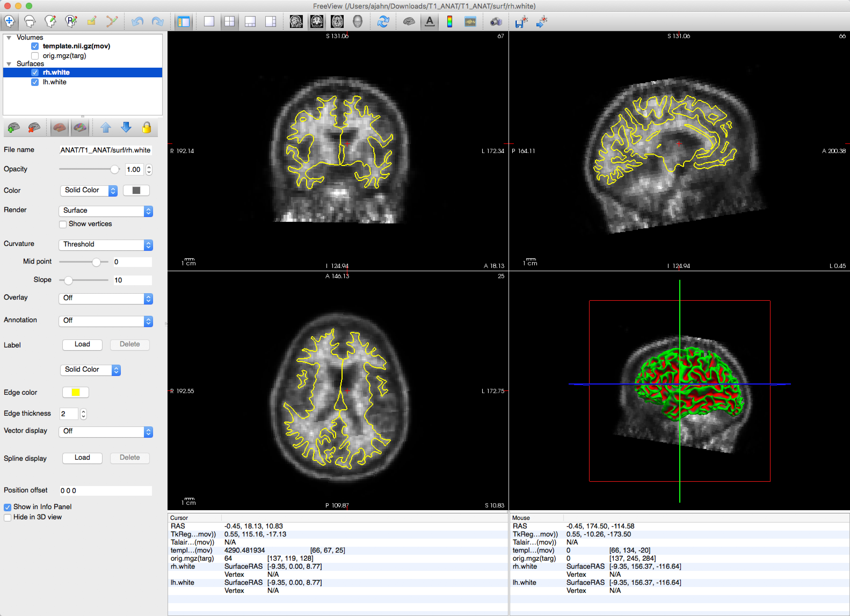Click the Position offset input field
Viewport: 850px width, 616px height.
pos(106,491)
